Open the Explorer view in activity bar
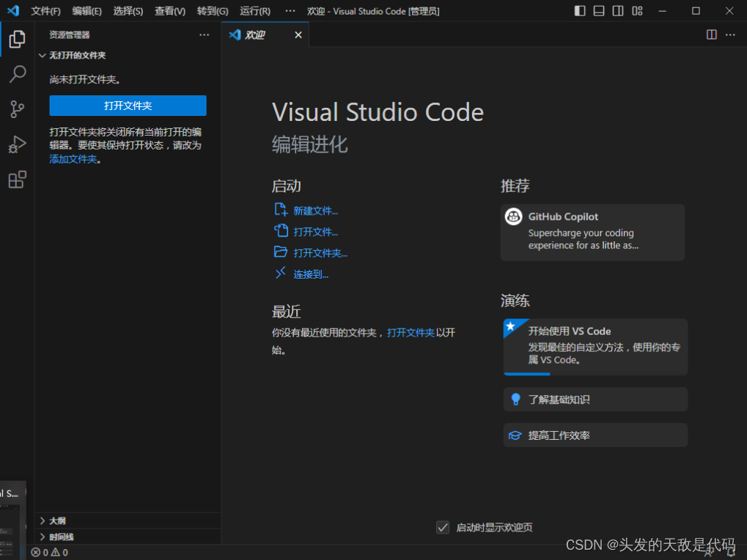The width and height of the screenshot is (747, 560). 17,39
